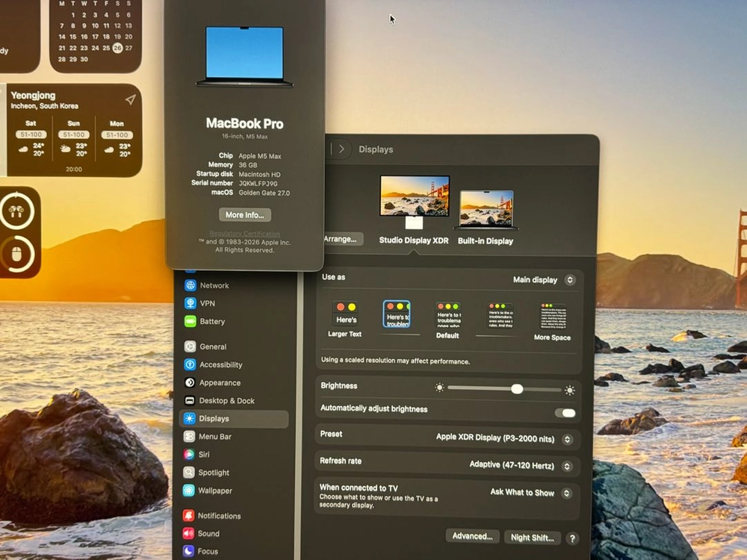Viewport: 747px width, 560px height.
Task: Open the Wallpaper icon
Action: coord(189,491)
